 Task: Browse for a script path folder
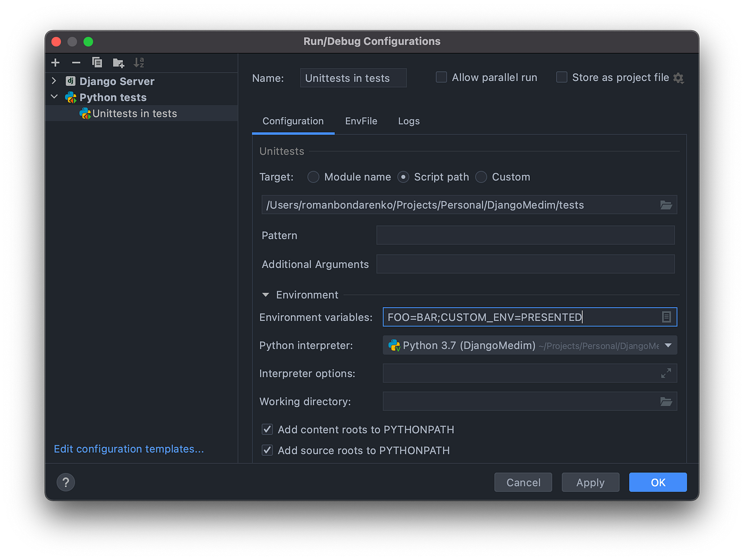tap(666, 205)
